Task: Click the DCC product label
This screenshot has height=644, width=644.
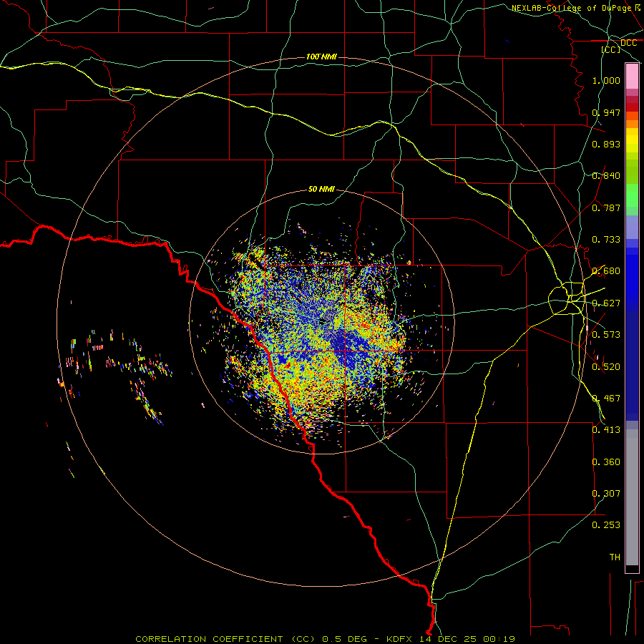Action: click(628, 43)
